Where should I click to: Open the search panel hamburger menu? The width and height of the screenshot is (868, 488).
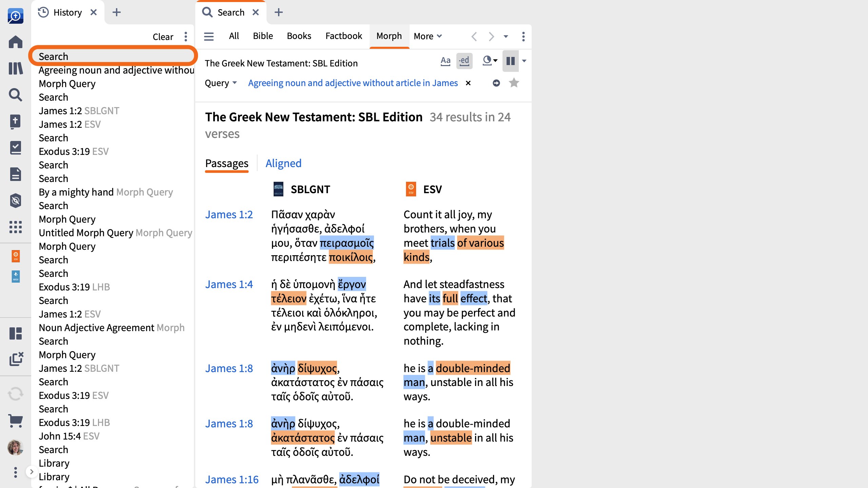[x=209, y=36]
